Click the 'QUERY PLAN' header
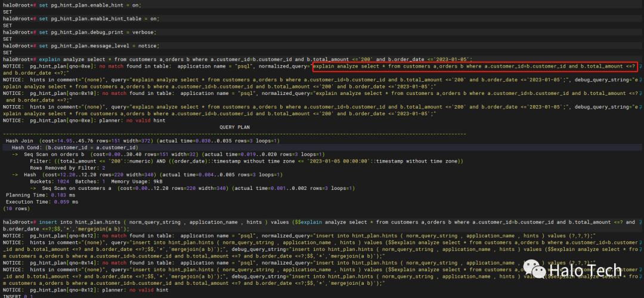Screen dimensions: 644x298 coord(234,127)
